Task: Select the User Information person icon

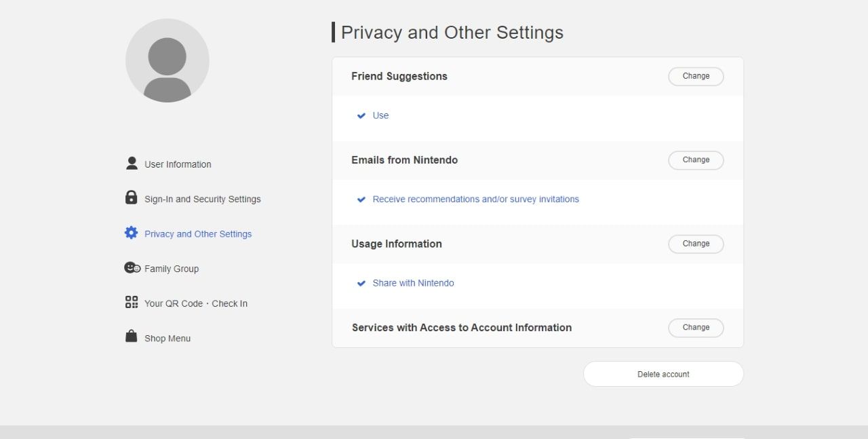Action: [x=131, y=163]
